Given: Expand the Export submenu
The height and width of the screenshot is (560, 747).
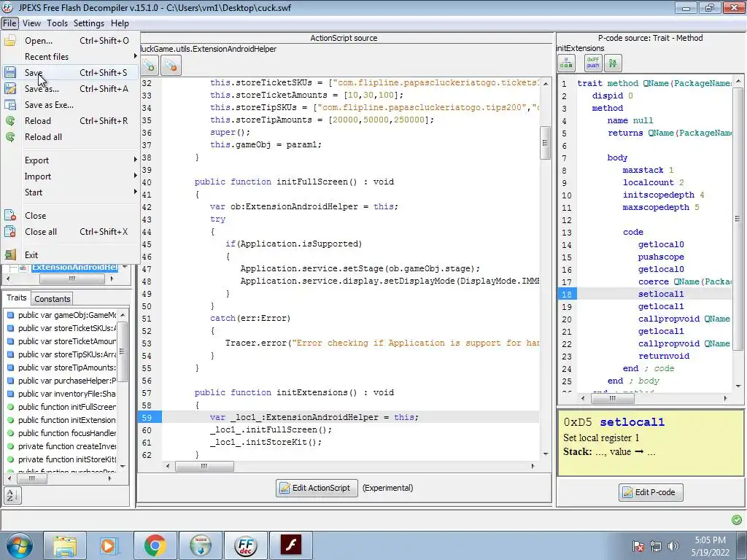Looking at the screenshot, I should 71,160.
